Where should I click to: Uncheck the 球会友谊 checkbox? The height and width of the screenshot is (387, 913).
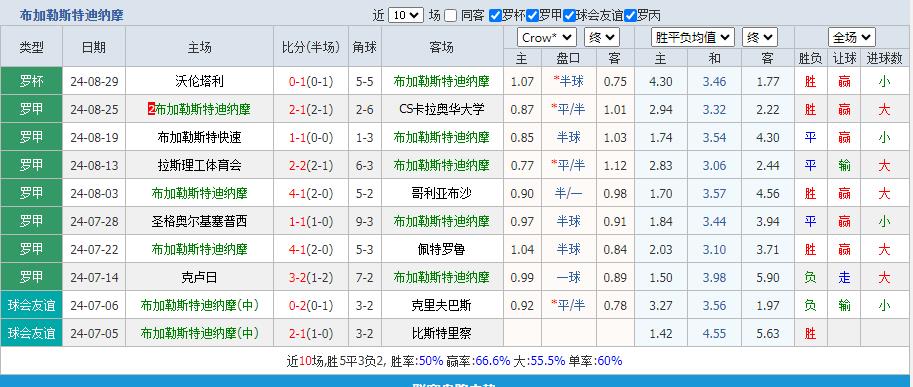point(569,16)
